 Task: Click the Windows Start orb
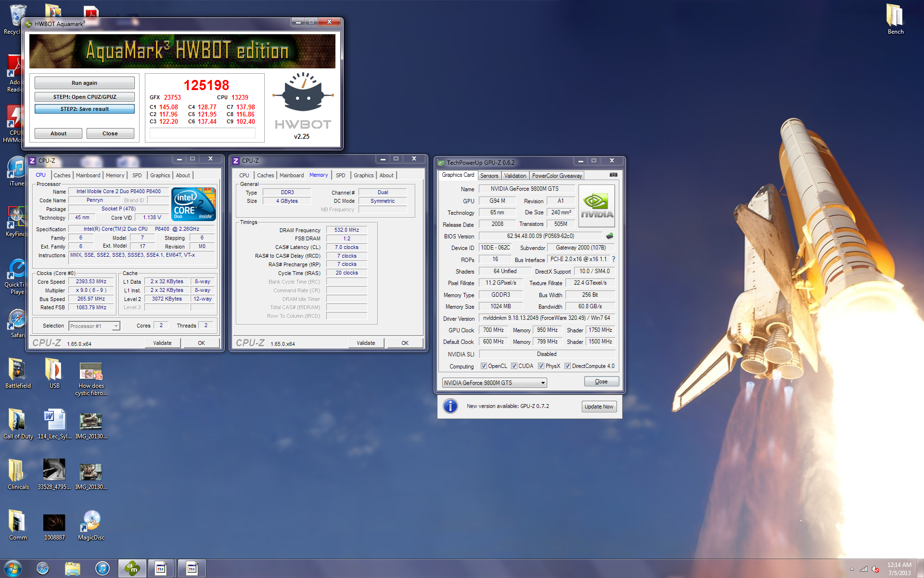[x=13, y=568]
